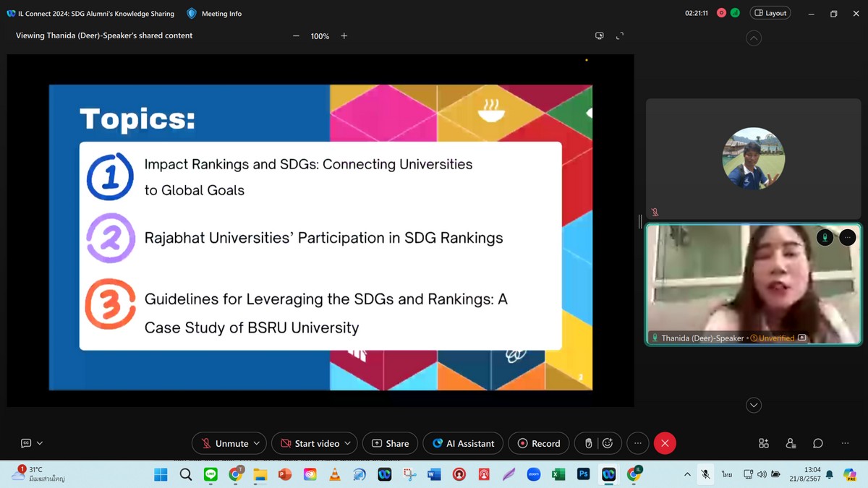Open the Layout options menu

point(770,13)
